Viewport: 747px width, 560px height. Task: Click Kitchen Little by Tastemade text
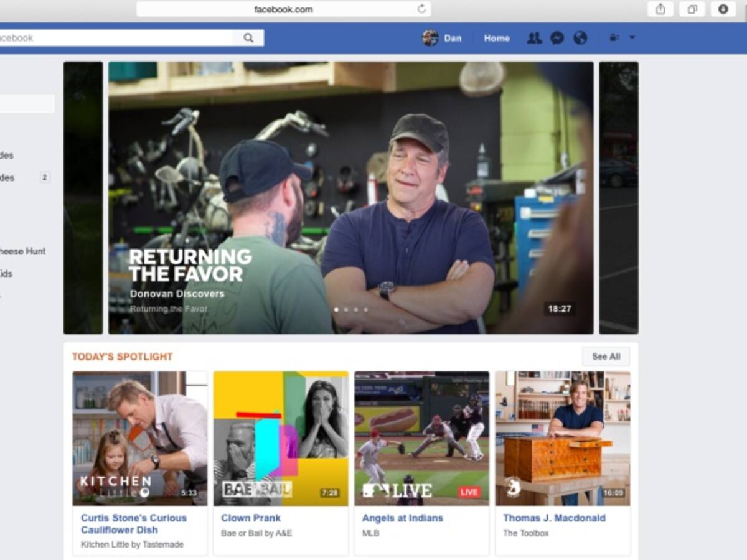[x=132, y=544]
